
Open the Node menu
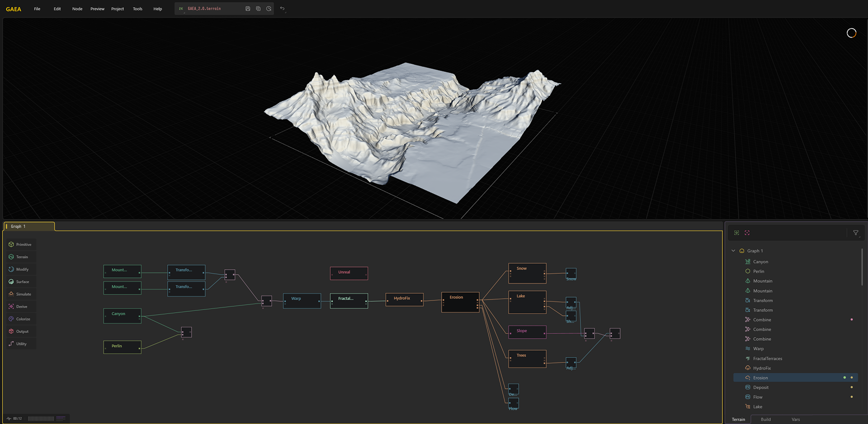77,9
